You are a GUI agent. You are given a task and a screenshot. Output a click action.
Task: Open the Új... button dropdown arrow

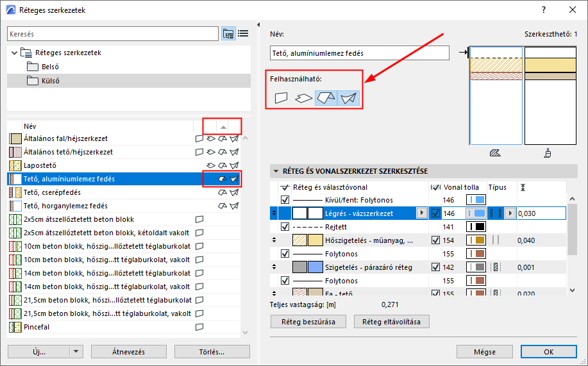tap(76, 352)
